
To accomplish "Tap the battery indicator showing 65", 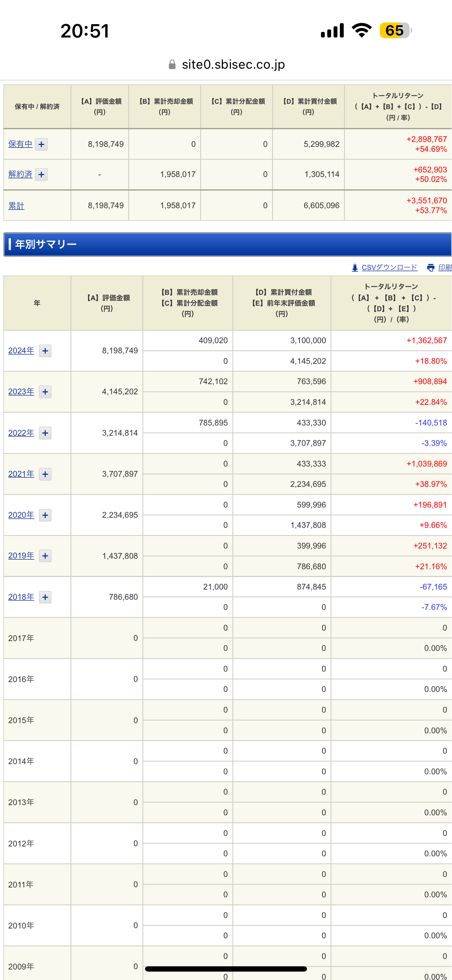I will pos(396,30).
